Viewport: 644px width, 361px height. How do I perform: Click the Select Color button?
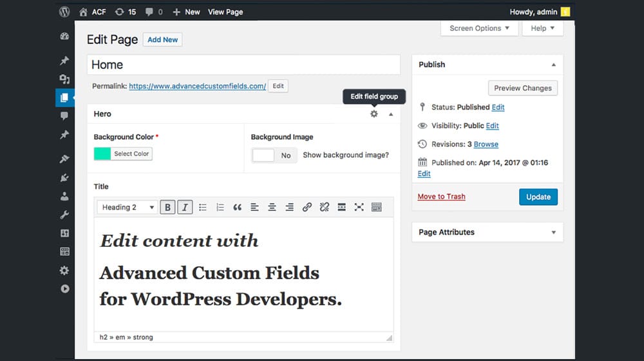[131, 154]
